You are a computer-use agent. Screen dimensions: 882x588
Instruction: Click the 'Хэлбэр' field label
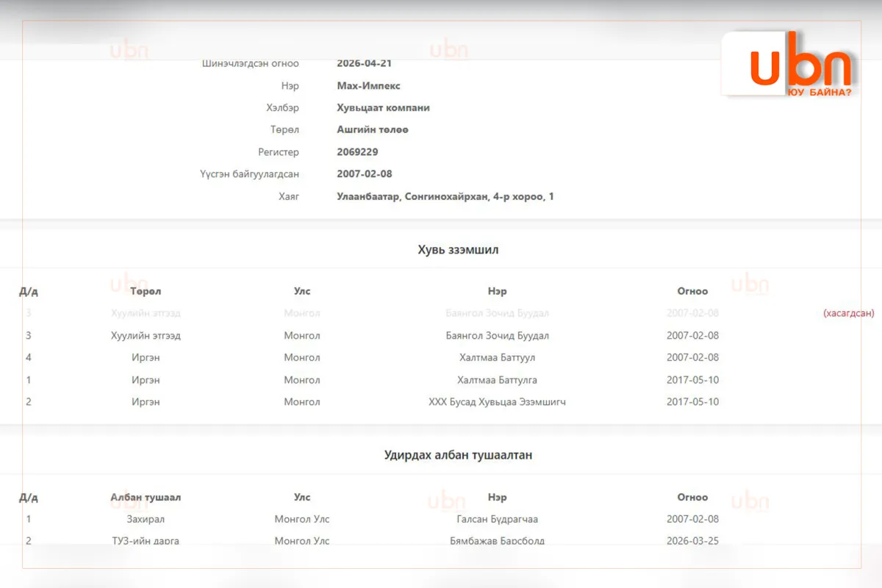[282, 108]
